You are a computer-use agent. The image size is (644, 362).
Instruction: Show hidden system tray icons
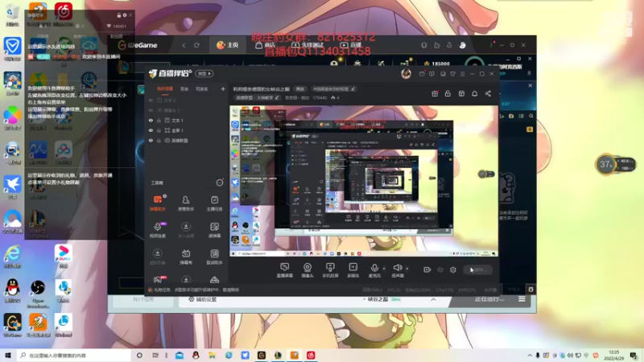pos(530,356)
